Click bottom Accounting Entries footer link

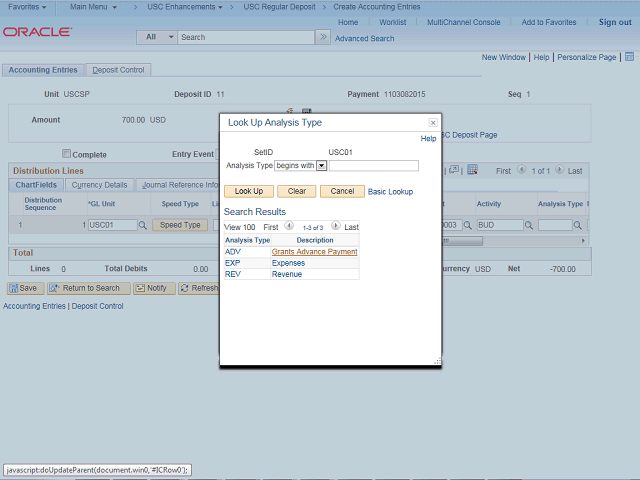coord(34,306)
